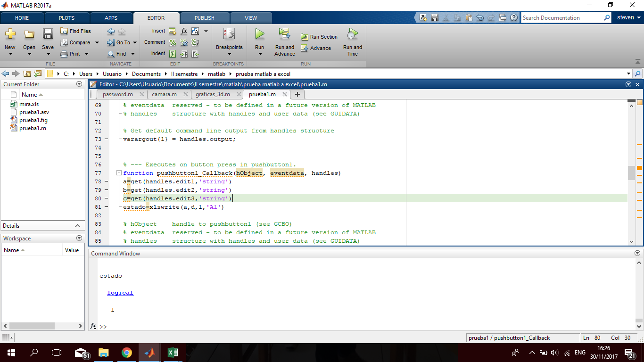Add a new editor tab with plus
Image resolution: width=644 pixels, height=362 pixels.
pyautogui.click(x=297, y=94)
